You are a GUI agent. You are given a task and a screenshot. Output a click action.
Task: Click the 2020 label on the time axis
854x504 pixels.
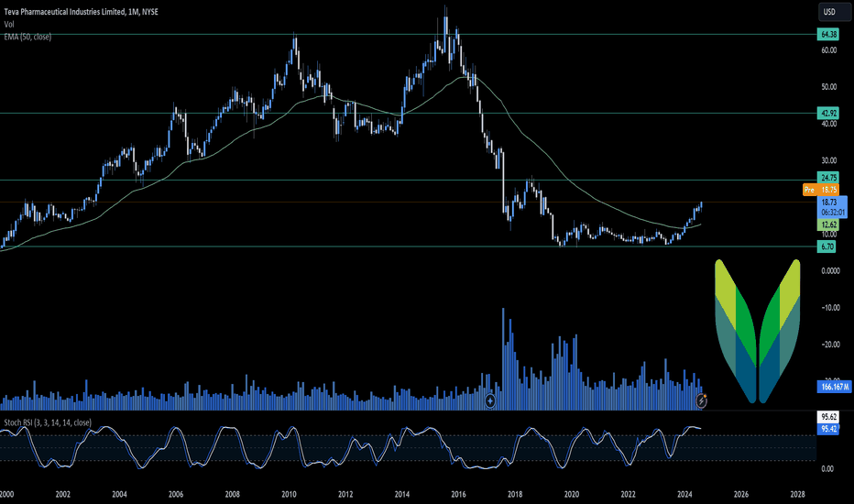572,495
